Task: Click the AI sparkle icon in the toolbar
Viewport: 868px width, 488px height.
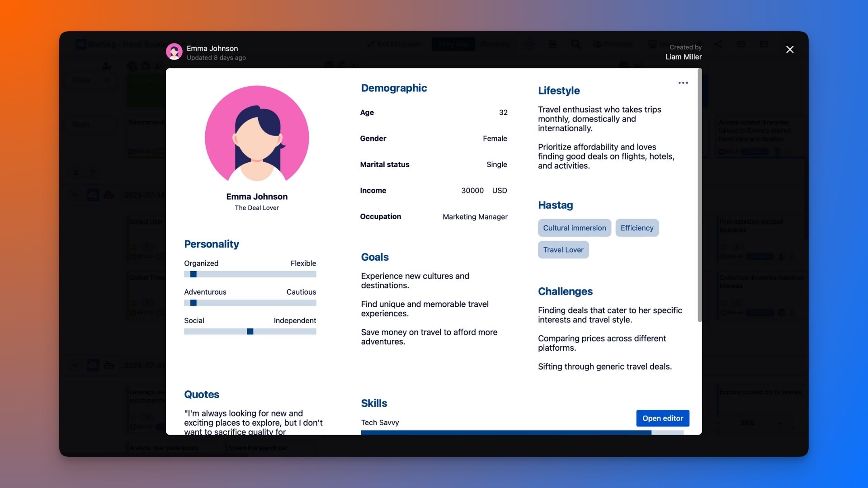Action: (529, 44)
